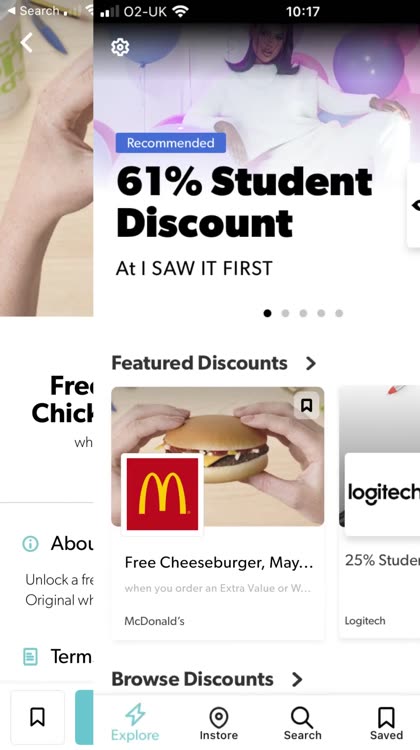Tap the About info icon

coord(30,544)
